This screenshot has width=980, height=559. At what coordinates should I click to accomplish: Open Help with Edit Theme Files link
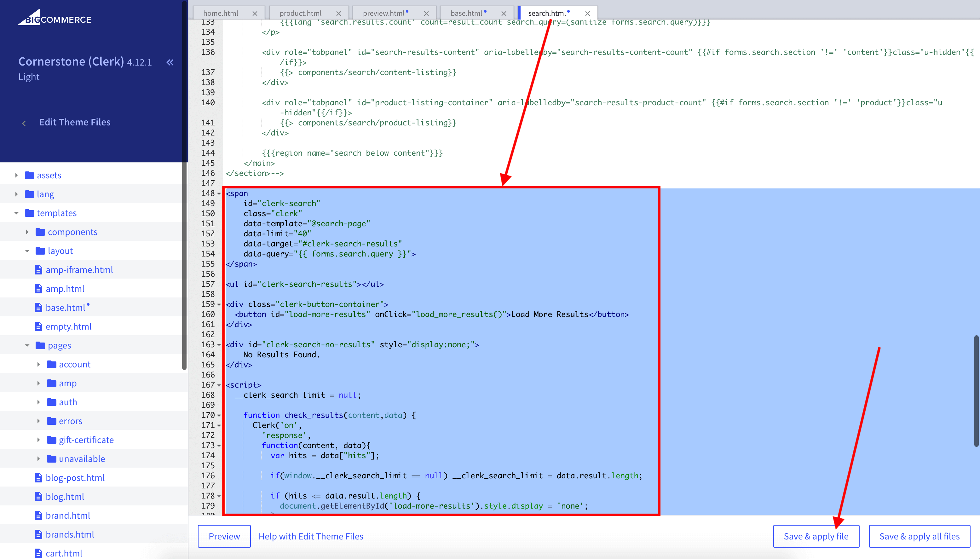click(x=311, y=536)
